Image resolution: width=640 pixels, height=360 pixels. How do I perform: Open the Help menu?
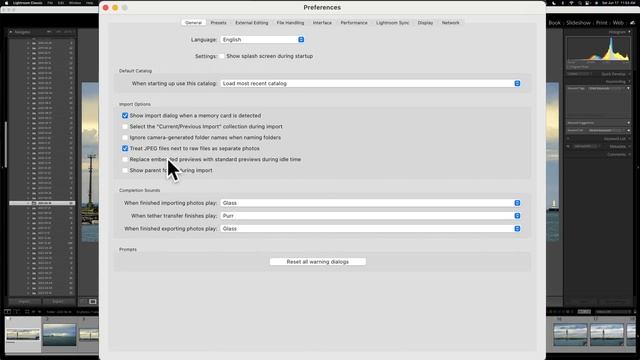point(89,3)
